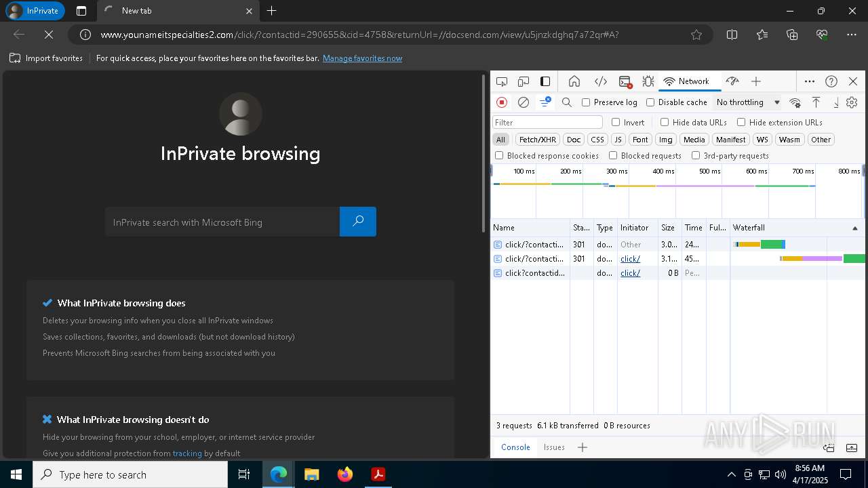Stop recording the network log

tap(502, 102)
